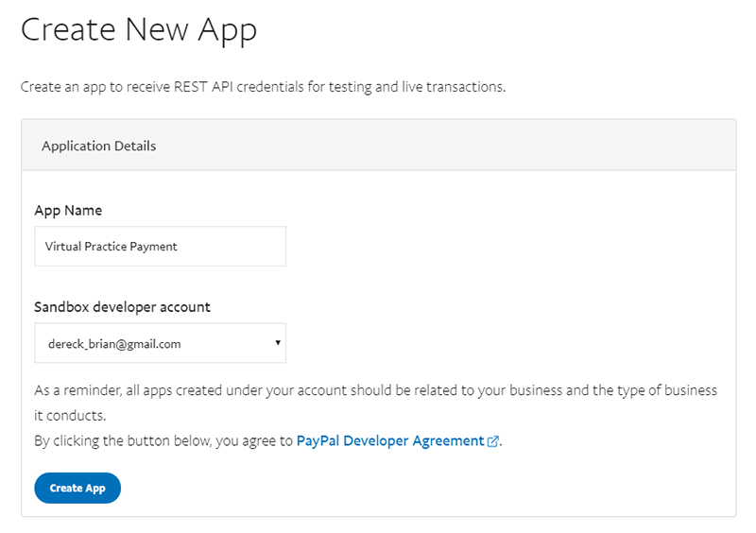Click the external link icon beside Developer Agreement
The width and height of the screenshot is (756, 533).
click(x=492, y=441)
